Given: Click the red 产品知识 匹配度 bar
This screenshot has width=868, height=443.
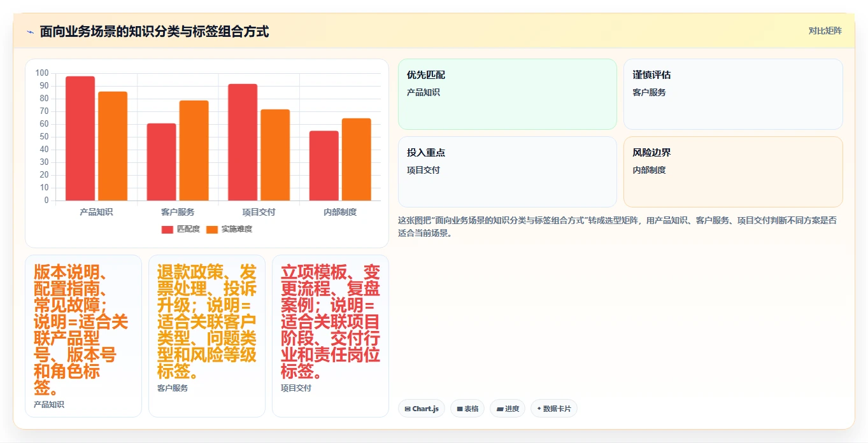Looking at the screenshot, I should pyautogui.click(x=80, y=139).
